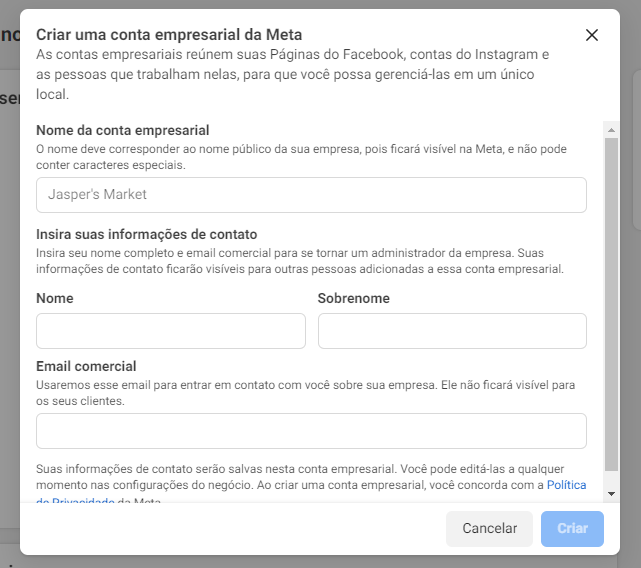Click the Email comercial input field
Viewport: 641px width, 568px height.
pos(311,431)
